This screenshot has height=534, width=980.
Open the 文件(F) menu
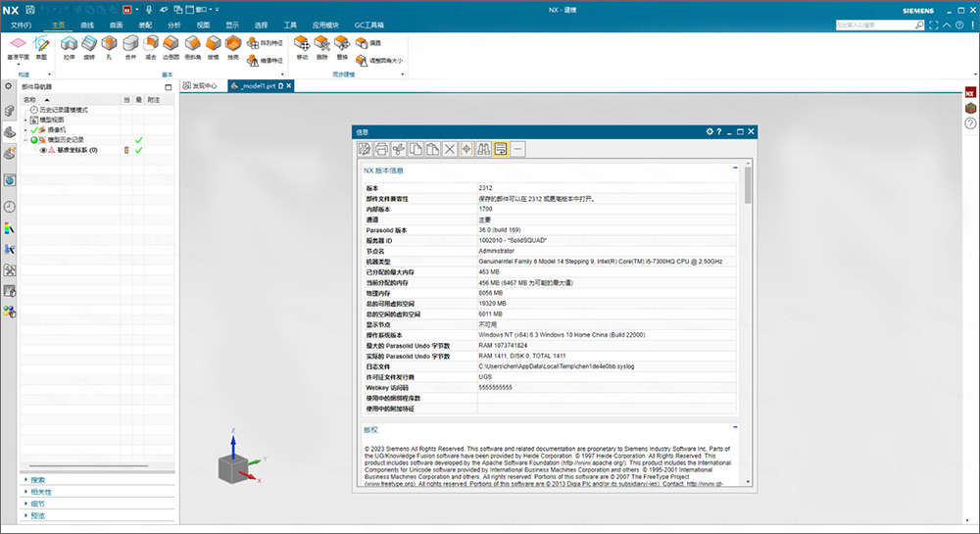pyautogui.click(x=21, y=24)
